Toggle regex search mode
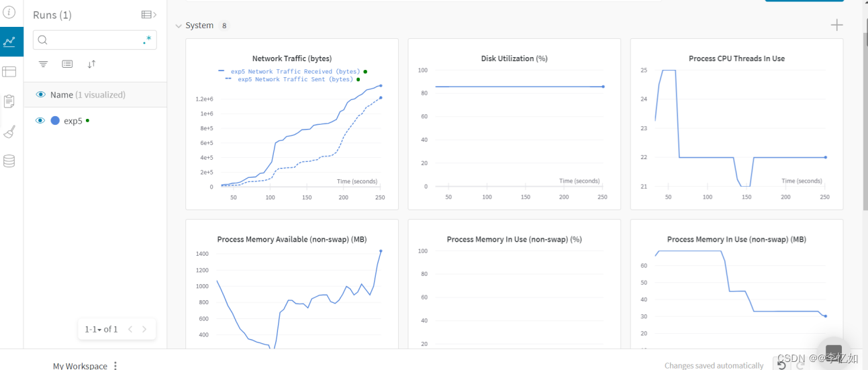Viewport: 868px width, 370px height. [x=147, y=40]
